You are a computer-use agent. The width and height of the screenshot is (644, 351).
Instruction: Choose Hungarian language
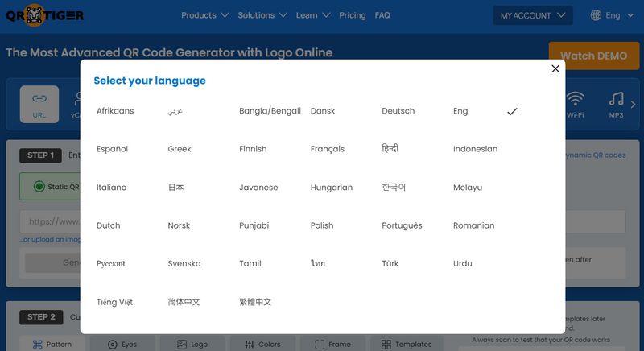[x=332, y=188]
